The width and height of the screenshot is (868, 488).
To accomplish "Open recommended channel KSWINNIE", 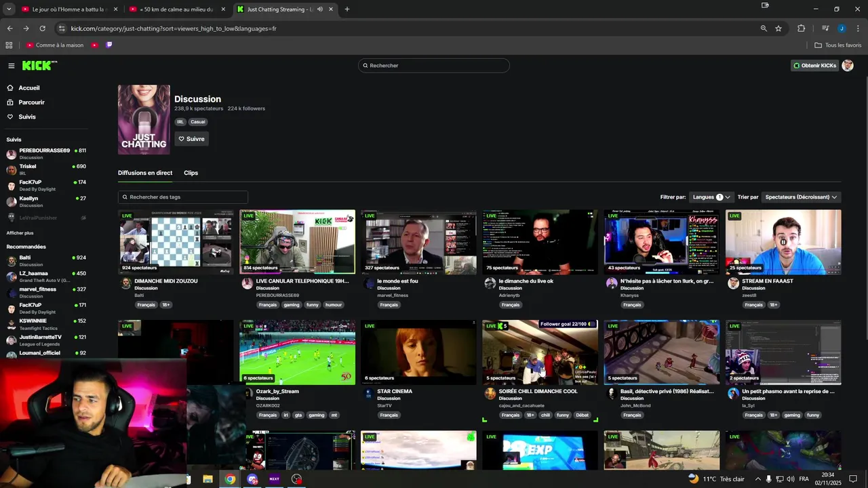I will (x=46, y=324).
